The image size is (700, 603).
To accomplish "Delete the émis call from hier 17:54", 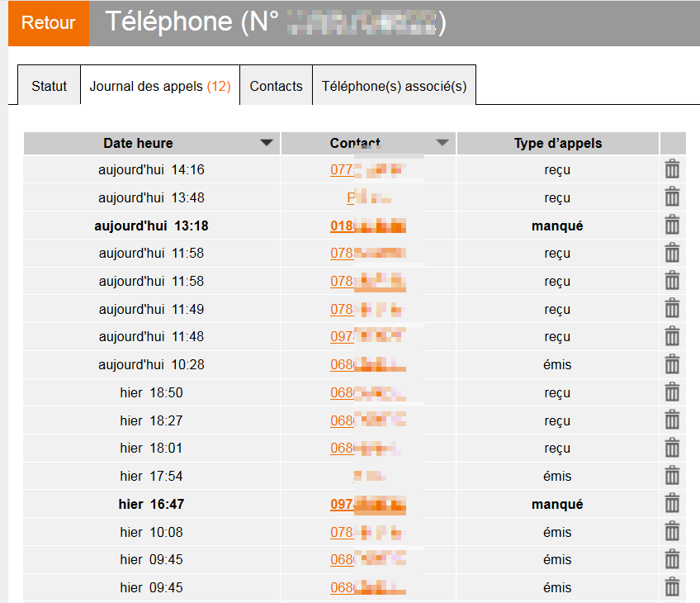I will (672, 476).
